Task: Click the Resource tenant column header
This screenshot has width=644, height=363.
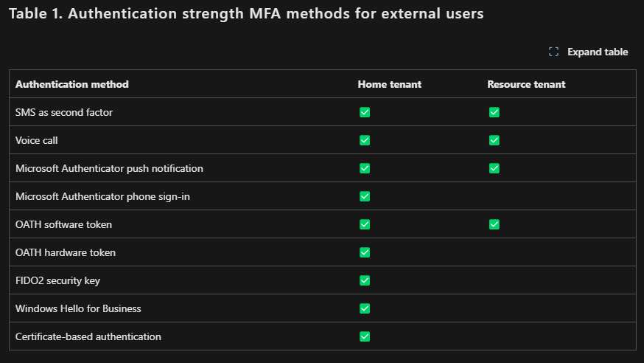Action: (x=526, y=84)
